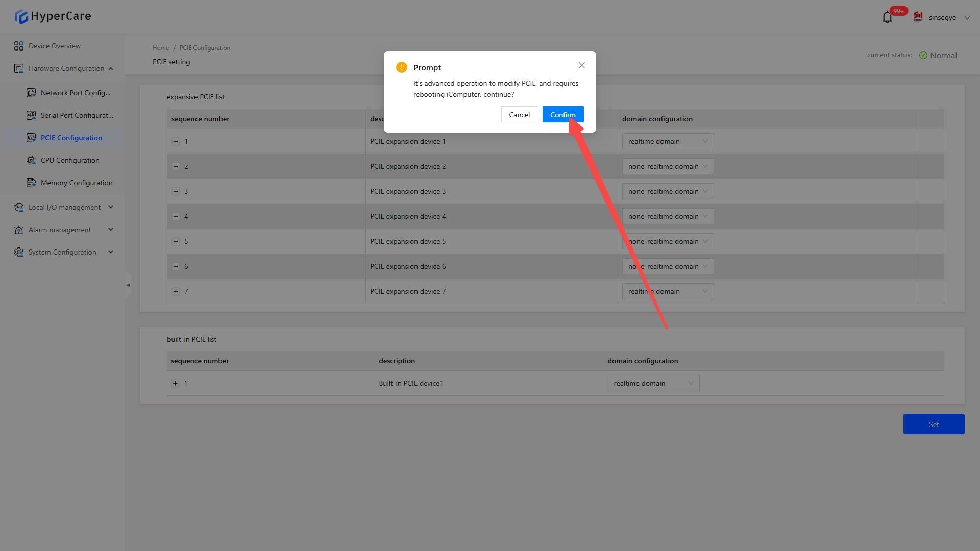The width and height of the screenshot is (980, 551).
Task: Open PCIE Configuration menu item
Action: 71,138
